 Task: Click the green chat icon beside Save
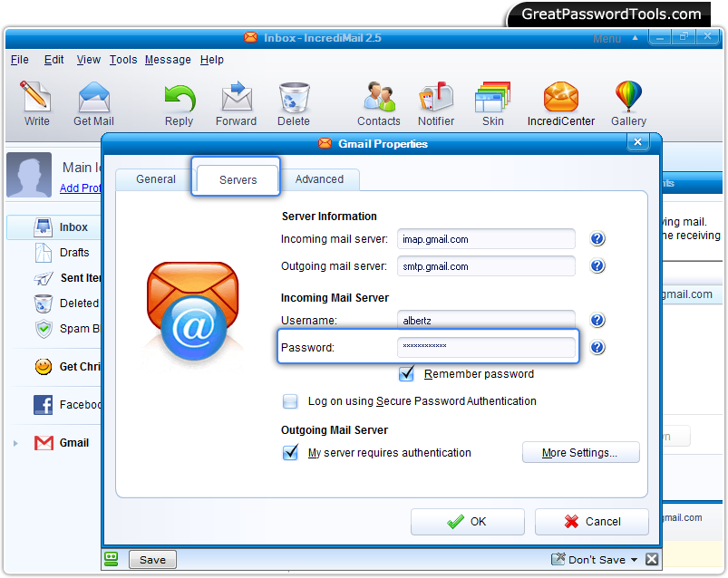(111, 560)
